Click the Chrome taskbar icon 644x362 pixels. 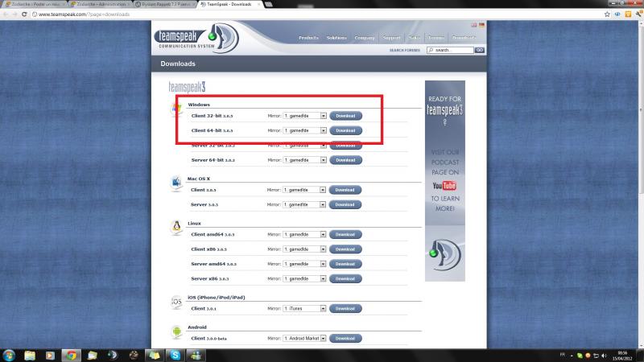coord(71,356)
